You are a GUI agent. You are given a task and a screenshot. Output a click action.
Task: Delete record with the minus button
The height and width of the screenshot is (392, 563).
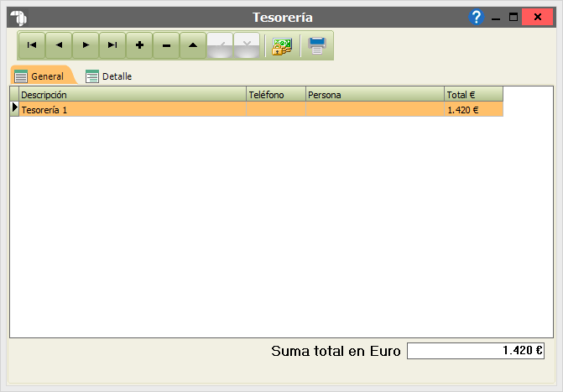(x=166, y=45)
